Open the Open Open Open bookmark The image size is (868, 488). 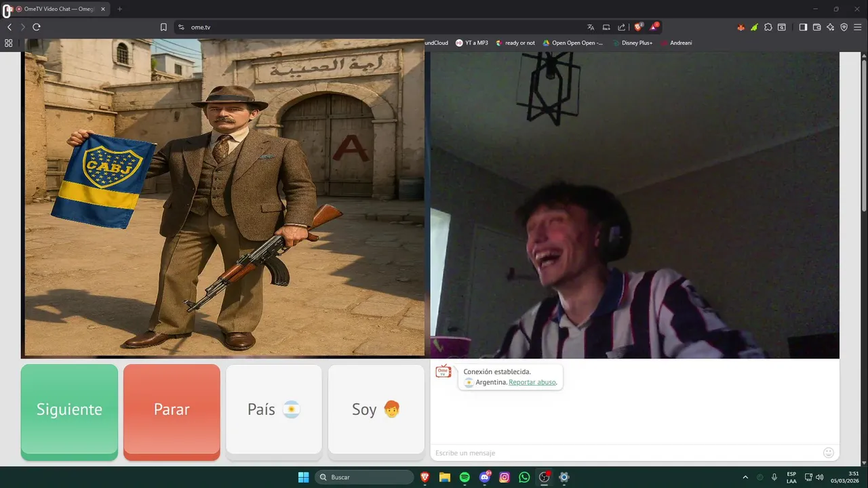pyautogui.click(x=572, y=43)
